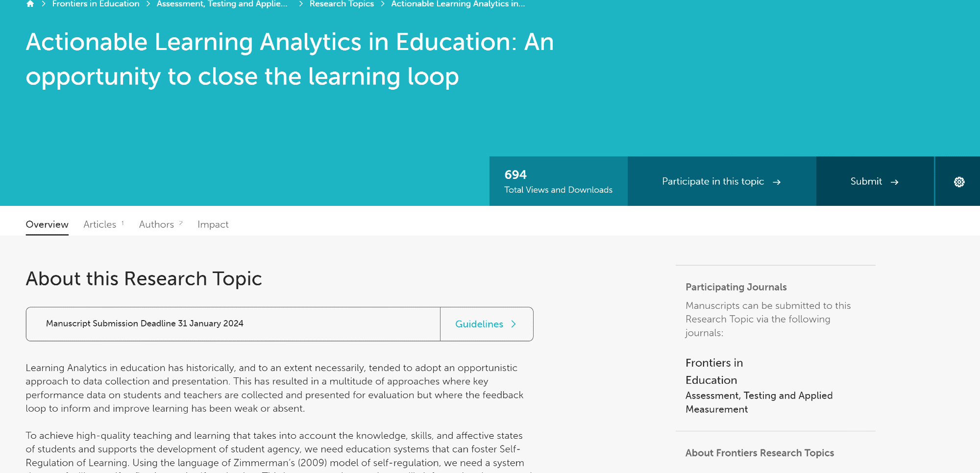Switch to the Authors tab
This screenshot has width=980, height=473.
[x=156, y=224]
